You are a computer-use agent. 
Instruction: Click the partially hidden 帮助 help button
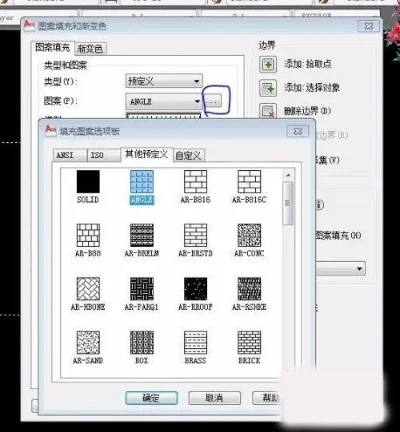pos(266,398)
